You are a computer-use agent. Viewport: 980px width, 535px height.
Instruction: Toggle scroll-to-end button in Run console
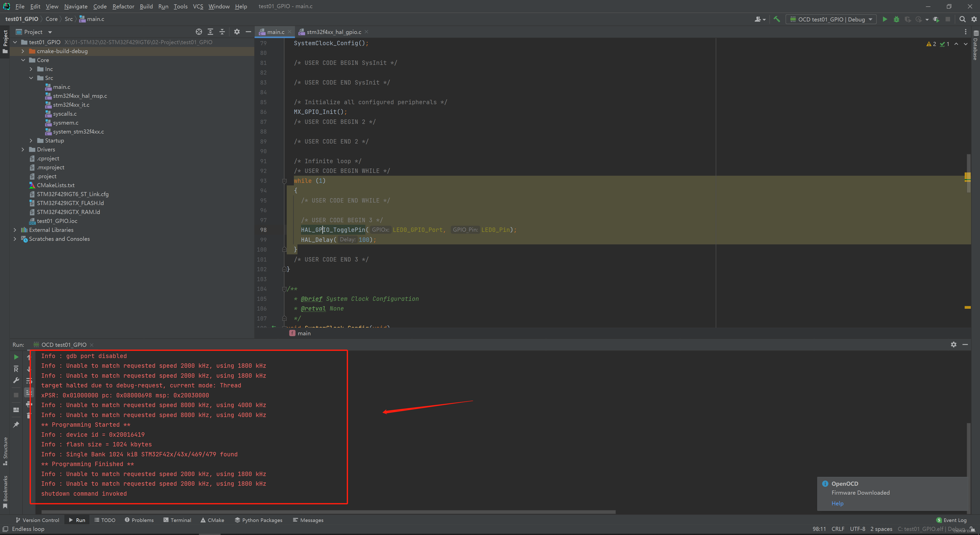[29, 392]
